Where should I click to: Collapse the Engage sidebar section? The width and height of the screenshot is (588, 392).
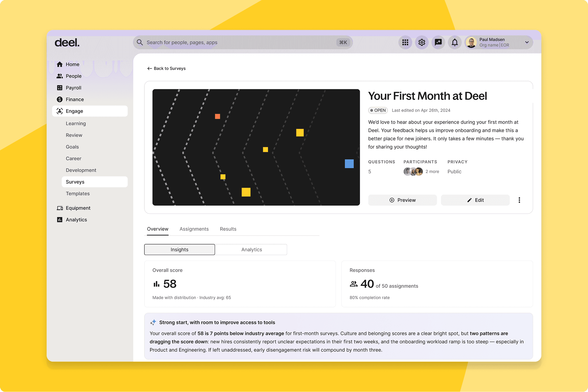point(90,111)
